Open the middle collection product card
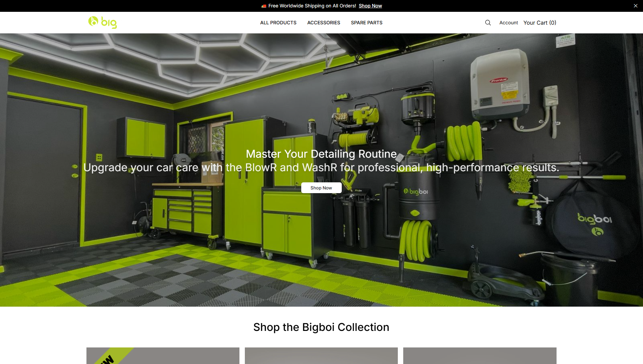Viewport: 643px width, 364px height. (x=321, y=356)
